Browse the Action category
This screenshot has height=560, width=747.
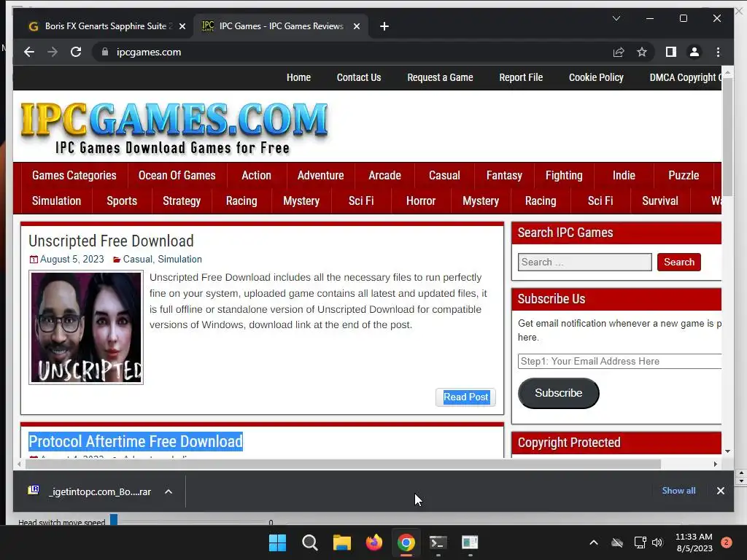[256, 175]
